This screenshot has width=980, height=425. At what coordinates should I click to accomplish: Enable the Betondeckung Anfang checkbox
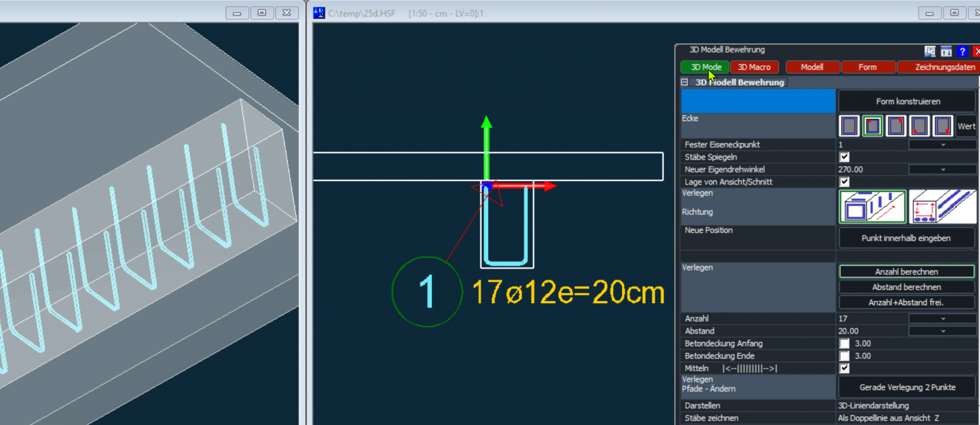point(845,344)
